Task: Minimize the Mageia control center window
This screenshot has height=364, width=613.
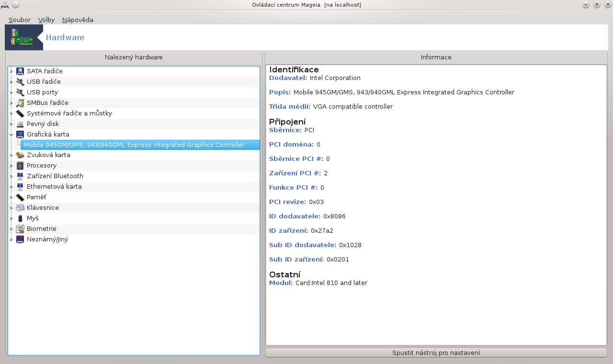Action: coord(586,5)
